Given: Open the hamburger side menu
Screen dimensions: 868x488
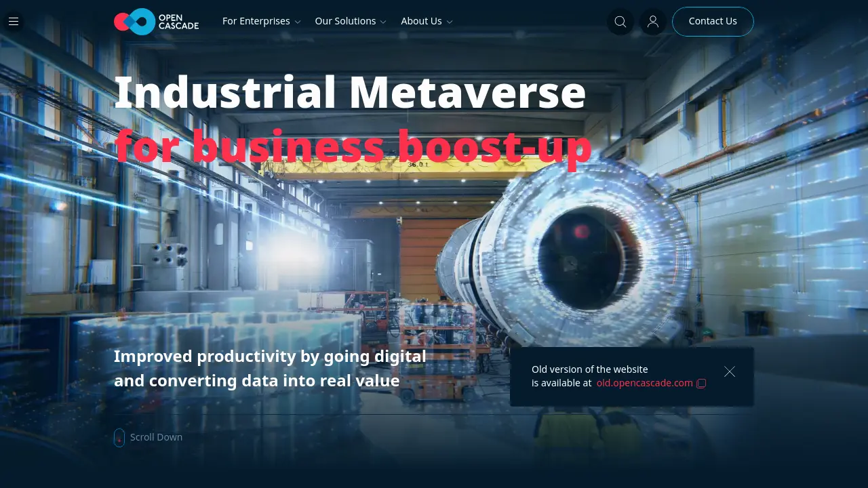Looking at the screenshot, I should [13, 22].
